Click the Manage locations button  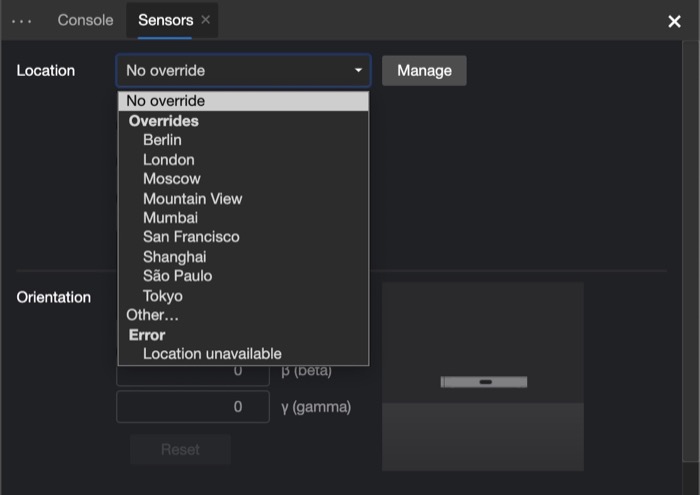(x=424, y=71)
